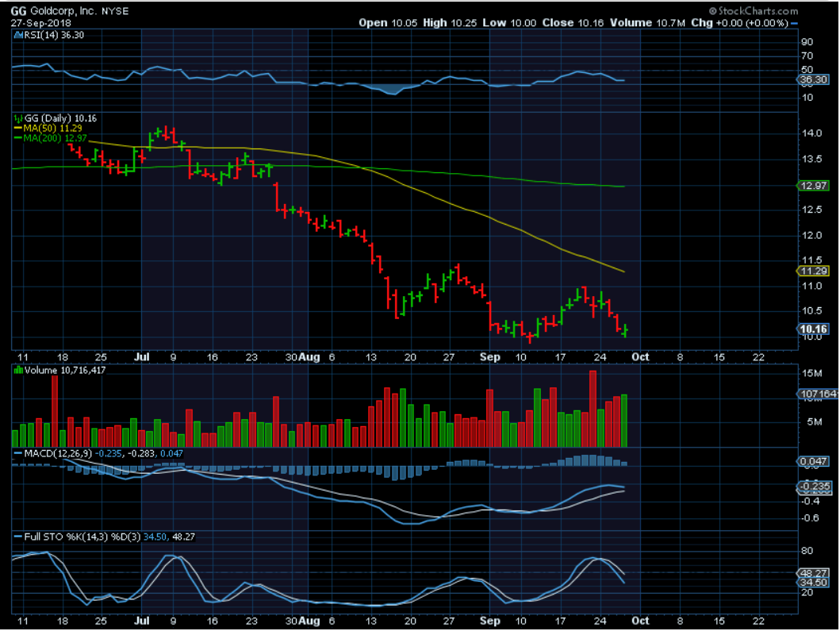Click the 5M volume axis label
This screenshot has width=840, height=631.
coord(815,422)
